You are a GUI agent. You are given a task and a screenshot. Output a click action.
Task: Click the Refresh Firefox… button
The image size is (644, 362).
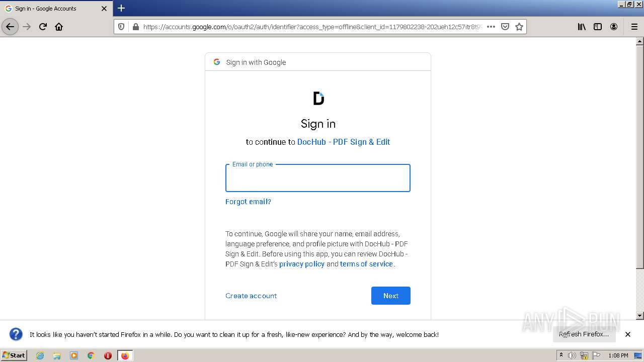[x=584, y=334]
